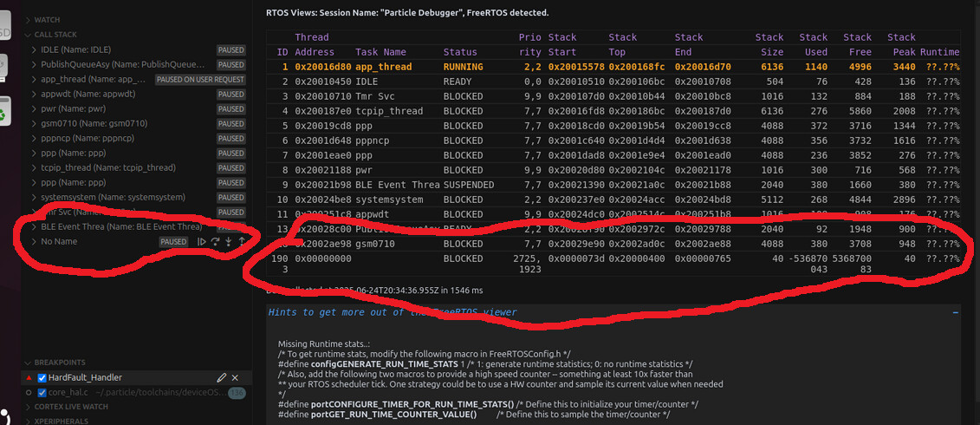The width and height of the screenshot is (980, 425).
Task: Edit the HardFault_Handler breakpoint with the pencil
Action: tap(221, 377)
